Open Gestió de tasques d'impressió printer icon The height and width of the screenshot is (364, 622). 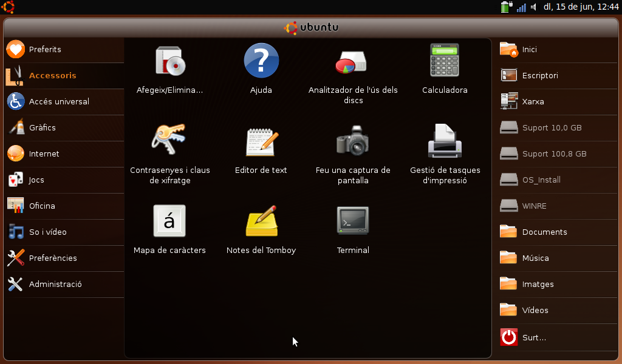point(445,141)
